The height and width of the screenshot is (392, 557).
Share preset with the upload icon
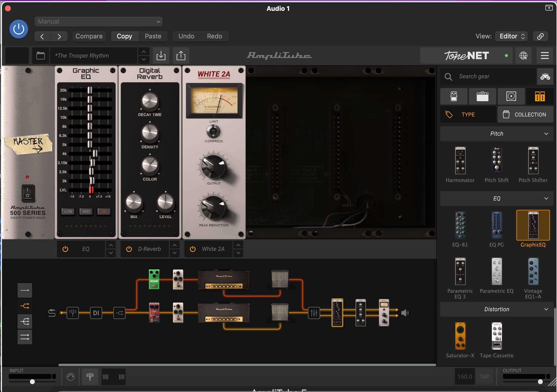(181, 55)
